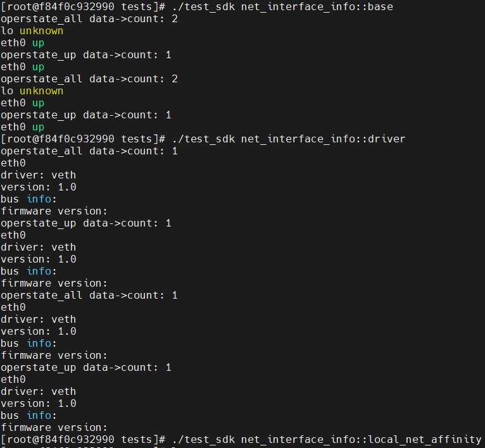This screenshot has height=448, width=485.
Task: Click the first 'operstate_up data->count: 1' line
Action: tap(86, 55)
